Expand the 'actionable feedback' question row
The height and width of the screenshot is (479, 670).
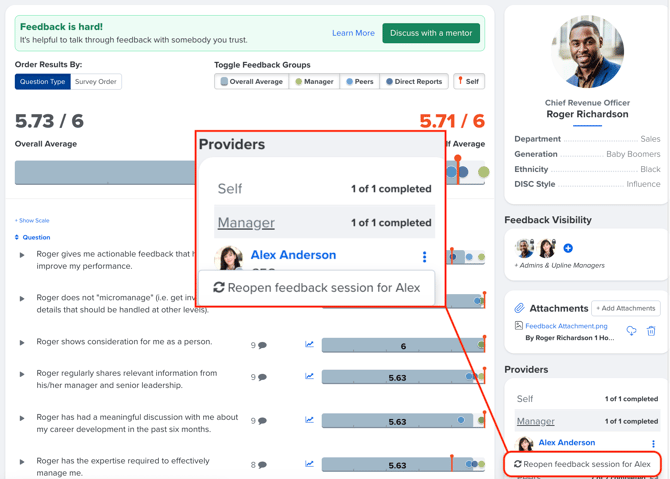point(22,255)
